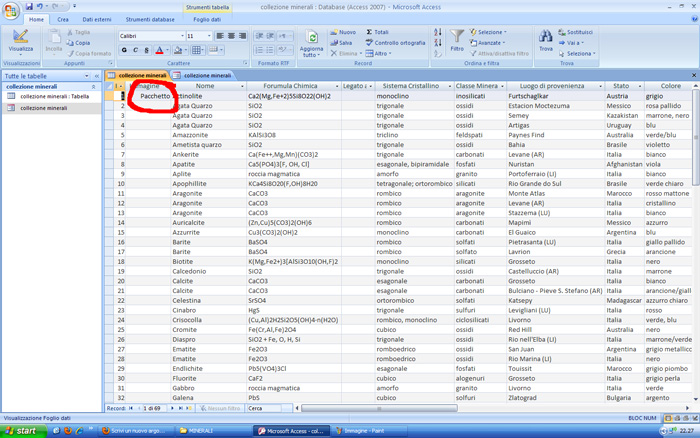Click the Office button
Viewport: 700px width, 438px height.
11,11
